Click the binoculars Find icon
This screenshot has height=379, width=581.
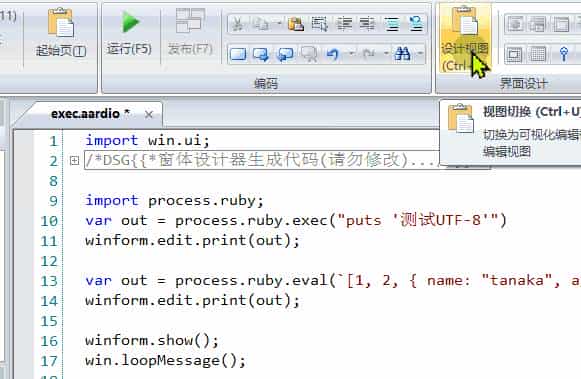(x=403, y=54)
